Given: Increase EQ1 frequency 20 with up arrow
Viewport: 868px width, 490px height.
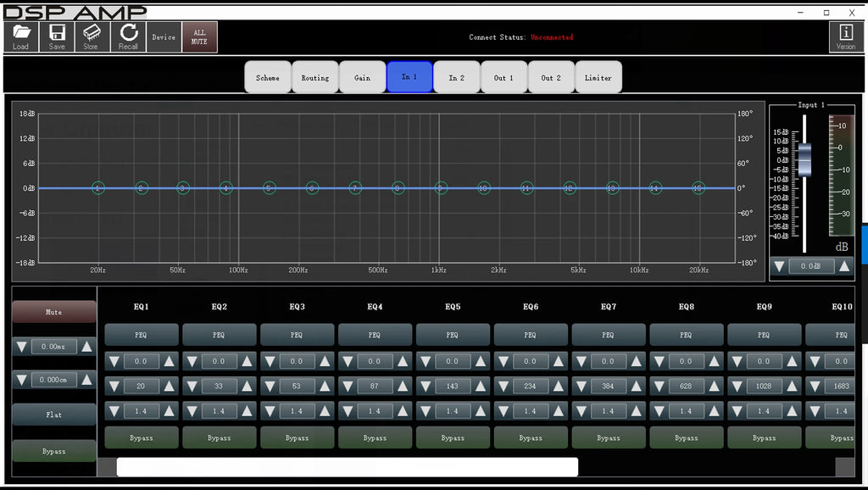Looking at the screenshot, I should click(x=169, y=386).
